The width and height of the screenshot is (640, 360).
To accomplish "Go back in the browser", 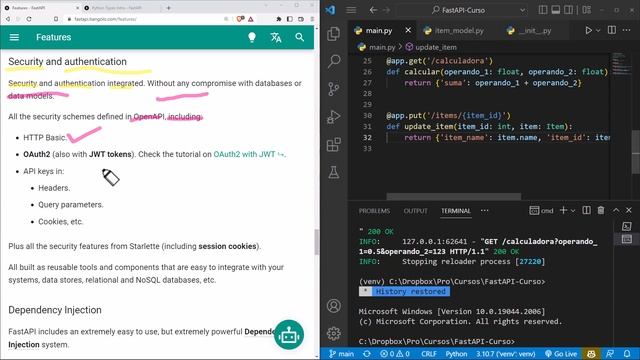I will (8, 19).
